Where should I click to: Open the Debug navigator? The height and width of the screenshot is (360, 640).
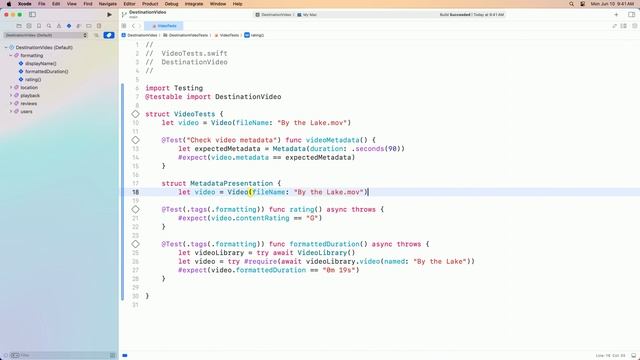tap(79, 26)
